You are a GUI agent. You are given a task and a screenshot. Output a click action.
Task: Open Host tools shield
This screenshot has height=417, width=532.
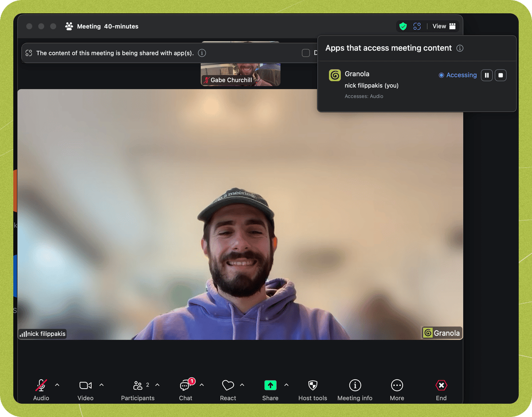pyautogui.click(x=313, y=385)
